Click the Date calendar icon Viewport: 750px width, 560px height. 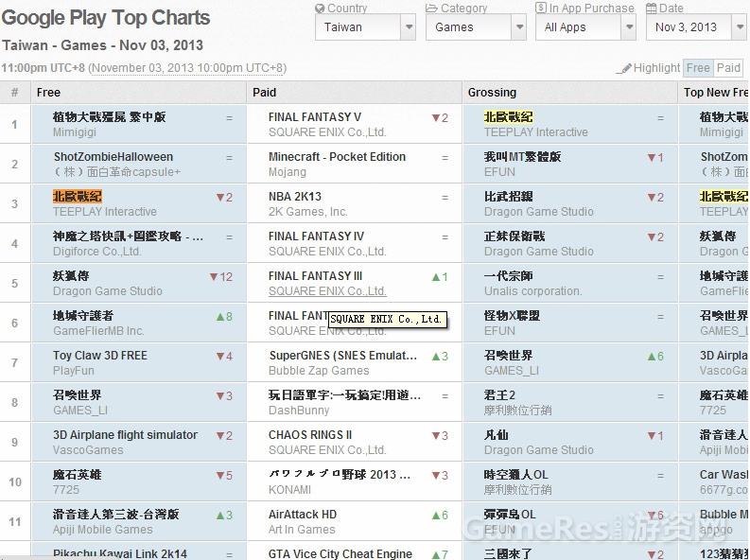tap(651, 9)
